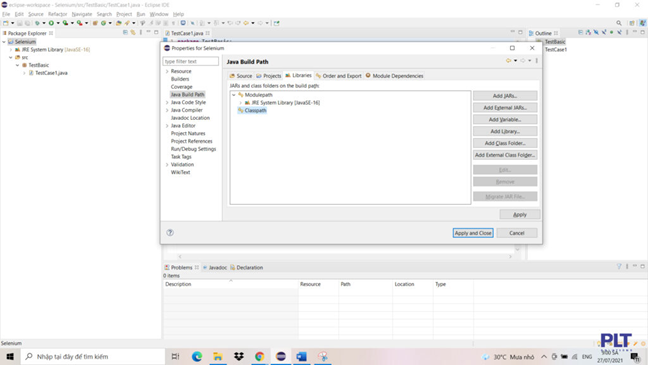Screen dimensions: 648x365
Task: Click the Java perspective icon
Action: [643, 23]
